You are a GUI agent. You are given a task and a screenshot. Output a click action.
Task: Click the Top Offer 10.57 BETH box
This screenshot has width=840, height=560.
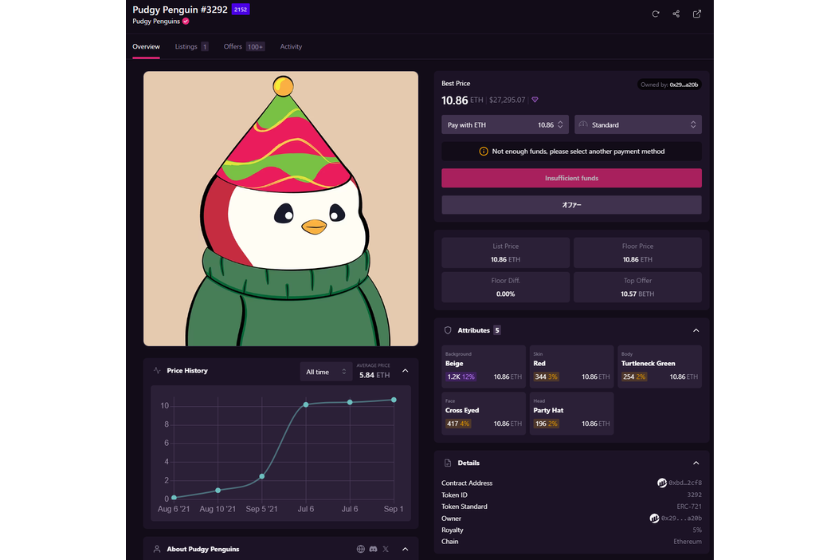(638, 287)
